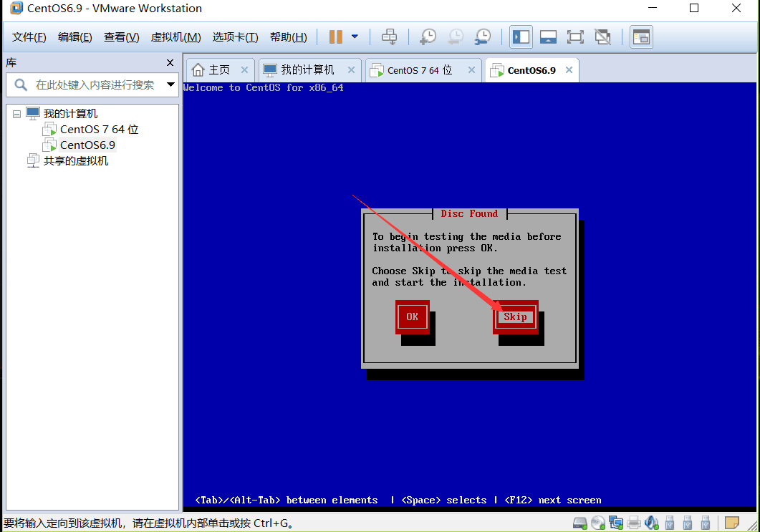Close the 我的计算机 tab
The height and width of the screenshot is (532, 760).
[352, 70]
